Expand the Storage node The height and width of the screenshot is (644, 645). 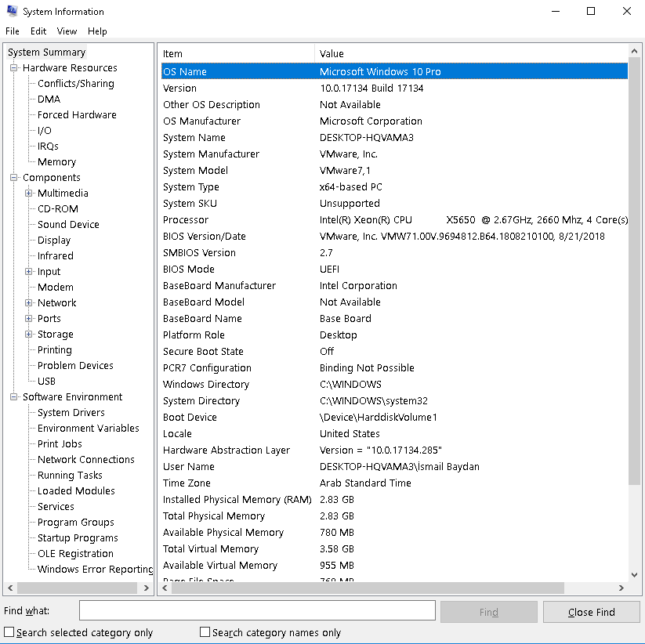[28, 334]
